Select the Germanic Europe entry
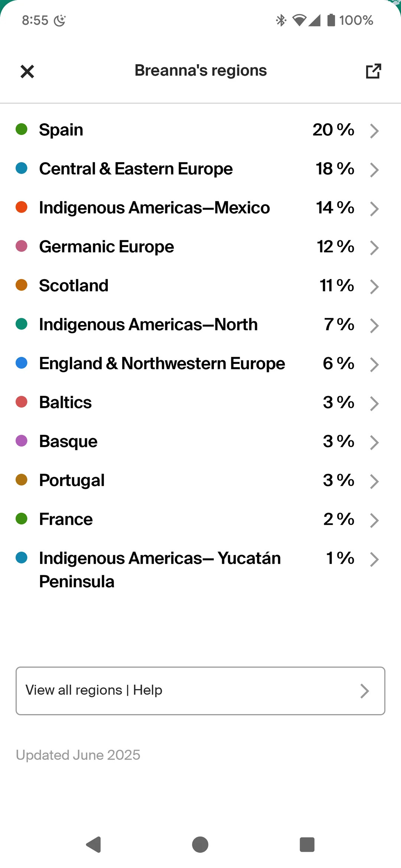401x868 pixels. pyautogui.click(x=200, y=247)
